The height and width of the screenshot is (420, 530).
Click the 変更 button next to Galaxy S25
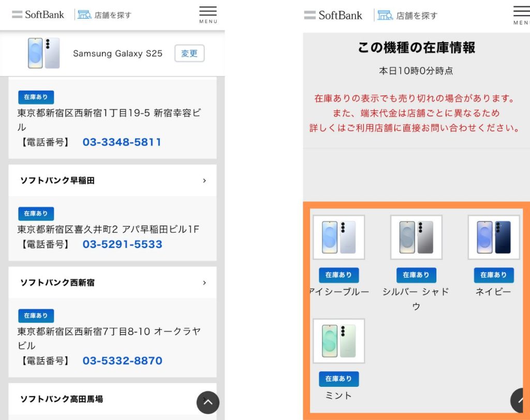(189, 53)
